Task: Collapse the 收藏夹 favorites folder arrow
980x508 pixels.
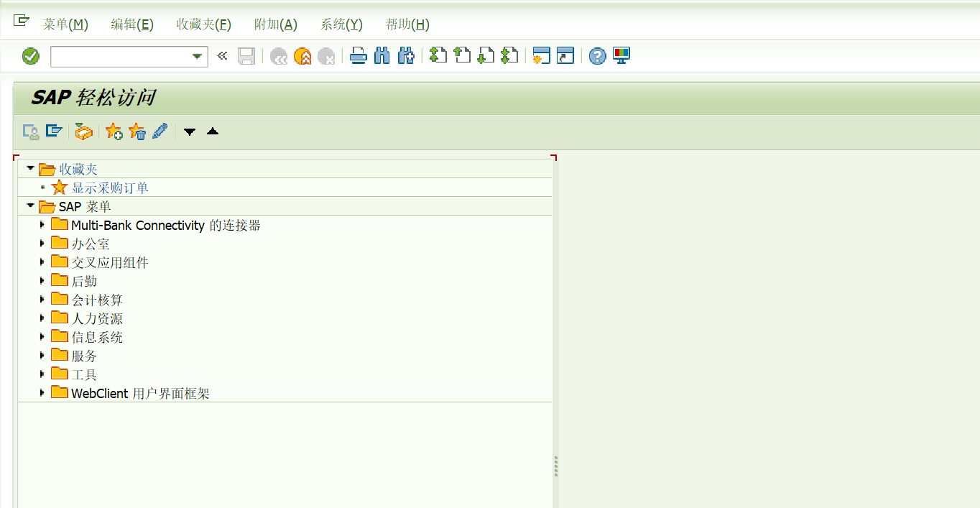Action: pos(30,169)
